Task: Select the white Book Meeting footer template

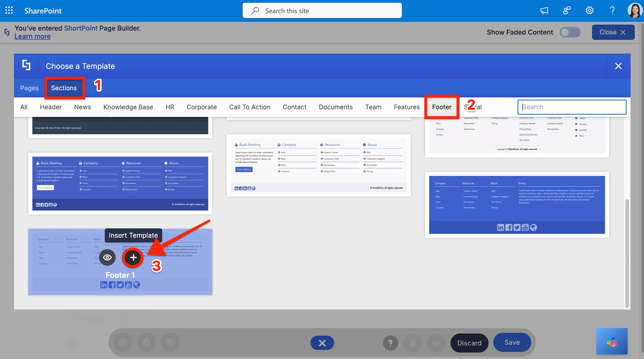Action: [318, 165]
